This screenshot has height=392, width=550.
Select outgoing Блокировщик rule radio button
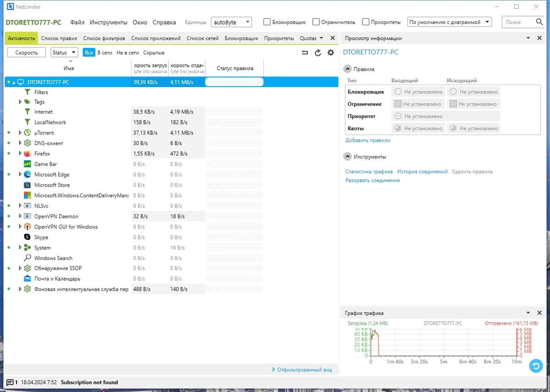coord(453,92)
